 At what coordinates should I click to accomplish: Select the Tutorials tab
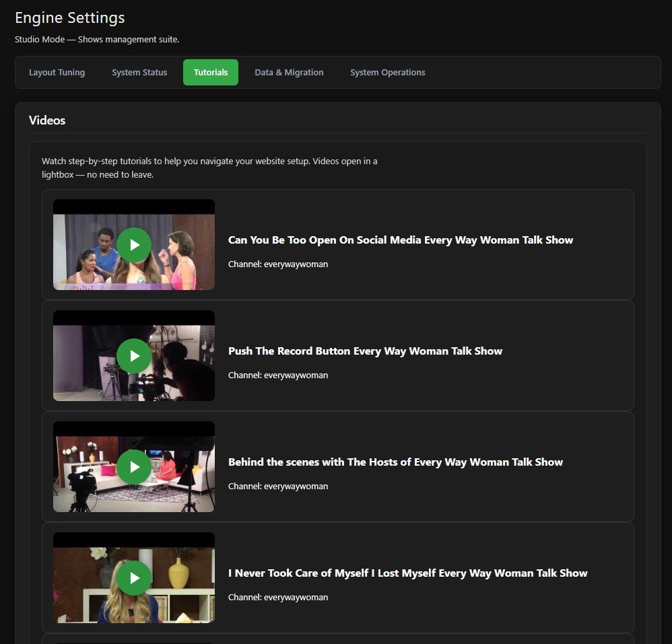coord(211,73)
